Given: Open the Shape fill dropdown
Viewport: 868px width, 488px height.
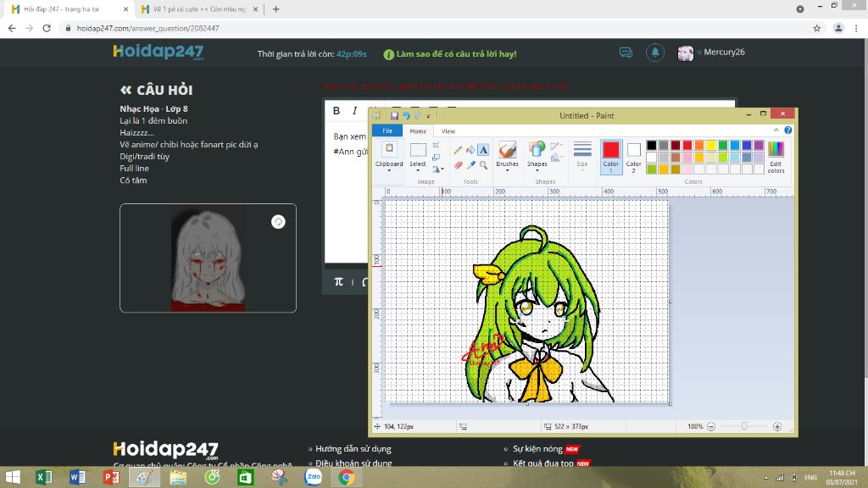Looking at the screenshot, I should pyautogui.click(x=556, y=158).
